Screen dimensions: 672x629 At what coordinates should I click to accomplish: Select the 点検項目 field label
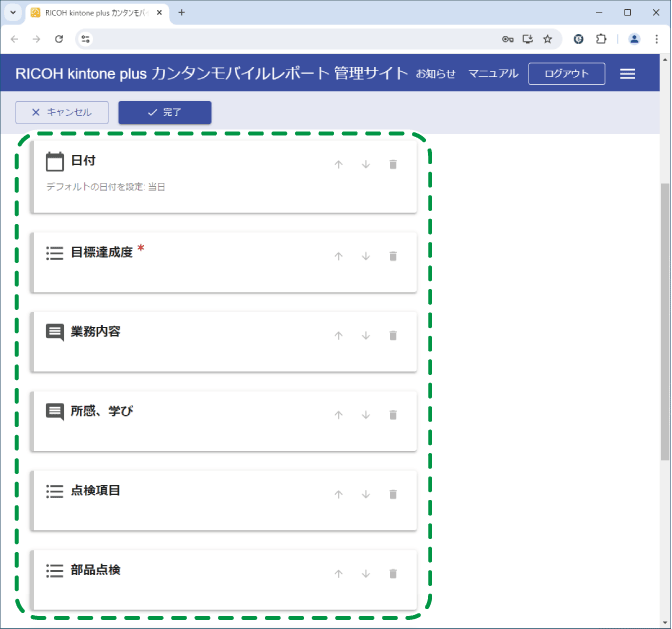point(96,491)
